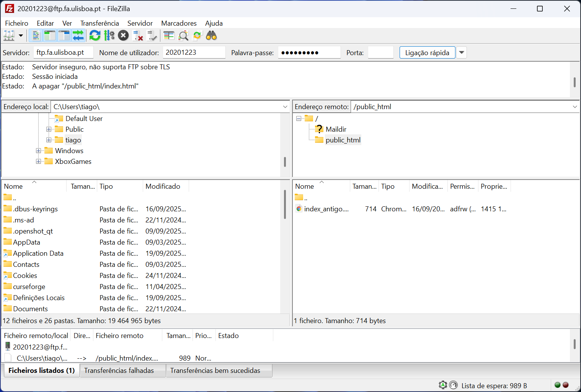The width and height of the screenshot is (581, 392).
Task: Toggle the remote directory tree view
Action: (x=64, y=36)
